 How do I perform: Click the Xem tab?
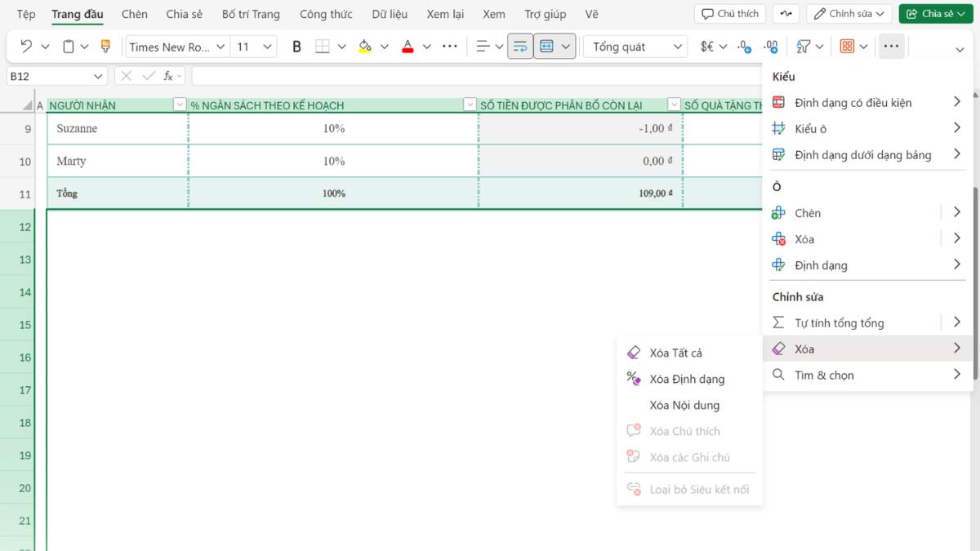(x=493, y=14)
